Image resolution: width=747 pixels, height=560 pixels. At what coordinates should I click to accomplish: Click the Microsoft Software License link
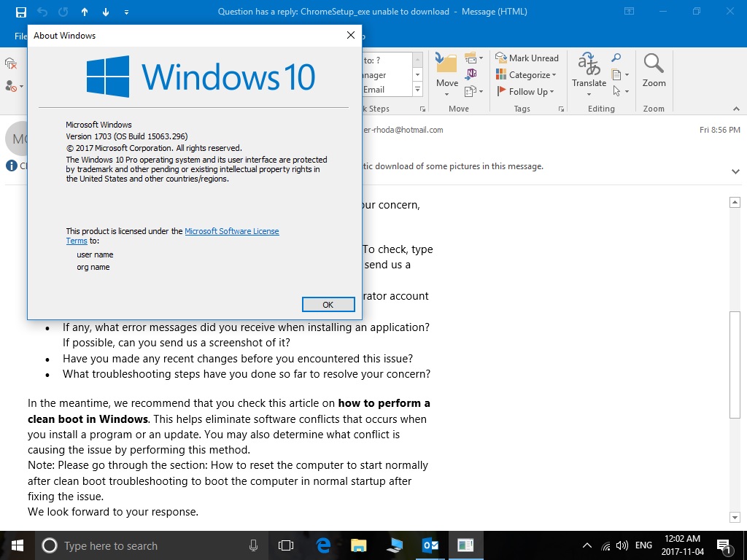tap(231, 231)
